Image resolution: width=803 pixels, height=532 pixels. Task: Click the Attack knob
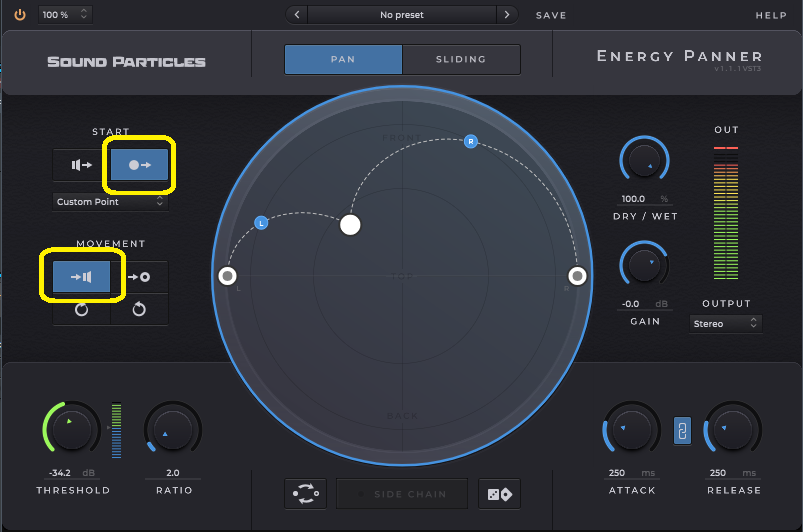[x=631, y=429]
